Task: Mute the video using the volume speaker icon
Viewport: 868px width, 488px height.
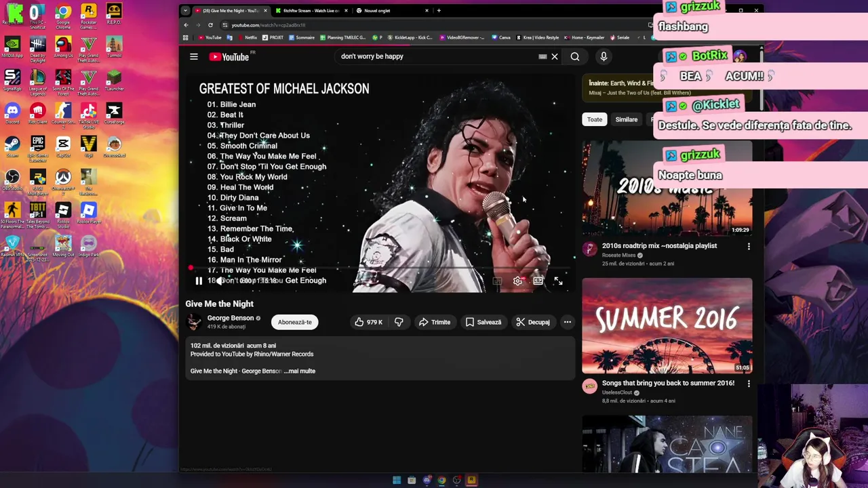Action: [x=220, y=281]
